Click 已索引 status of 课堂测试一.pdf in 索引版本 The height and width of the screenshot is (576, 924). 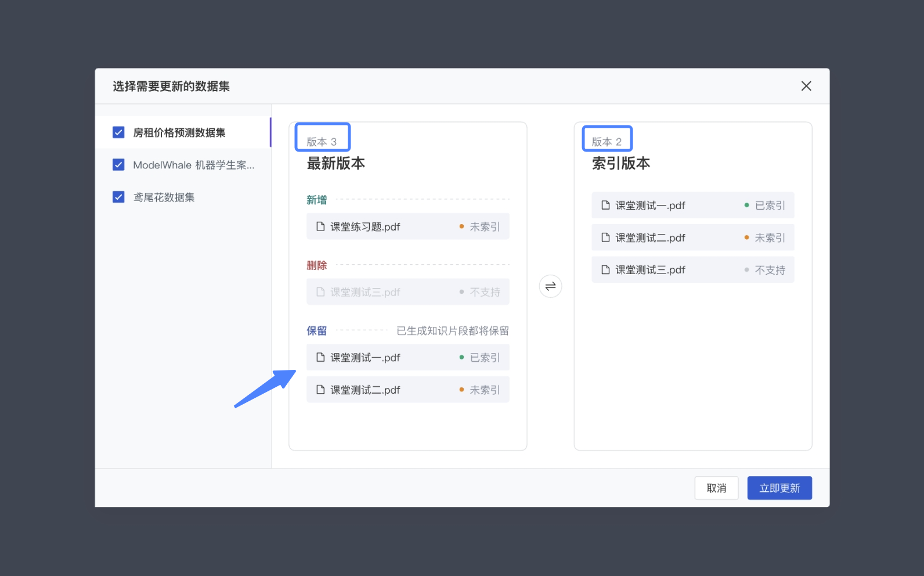click(769, 206)
